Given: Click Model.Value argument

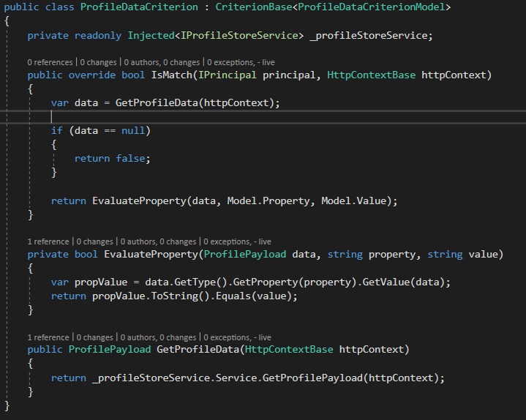Looking at the screenshot, I should (x=354, y=201).
